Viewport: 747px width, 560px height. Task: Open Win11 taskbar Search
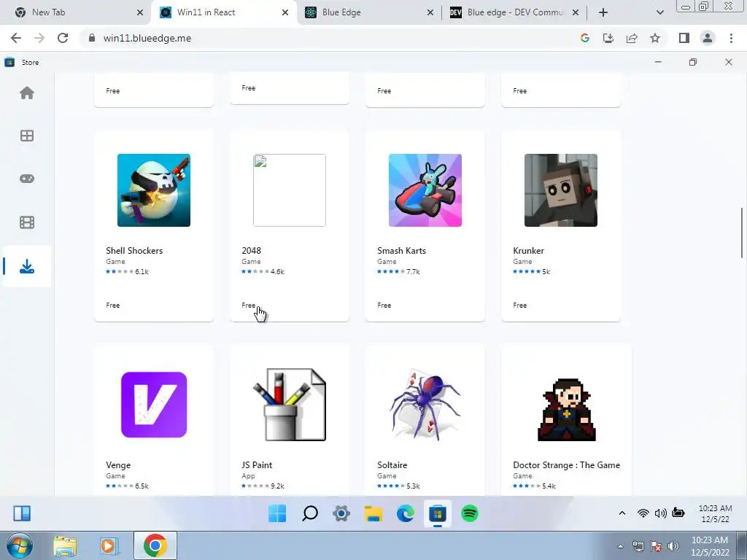coord(309,513)
